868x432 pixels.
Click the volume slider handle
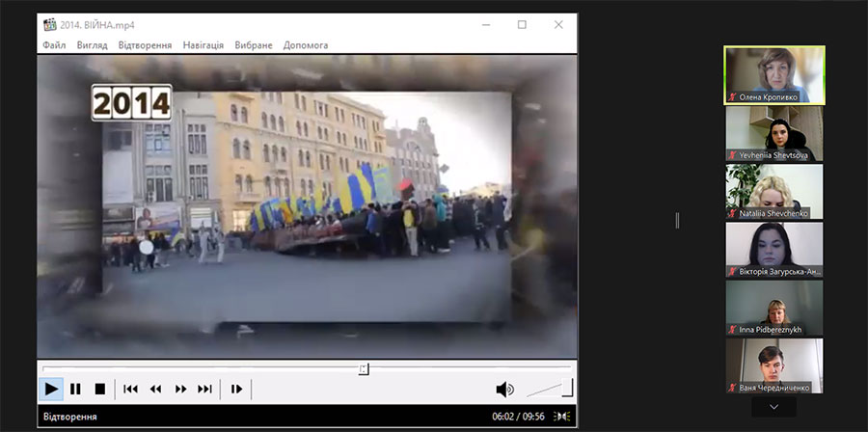pos(567,388)
